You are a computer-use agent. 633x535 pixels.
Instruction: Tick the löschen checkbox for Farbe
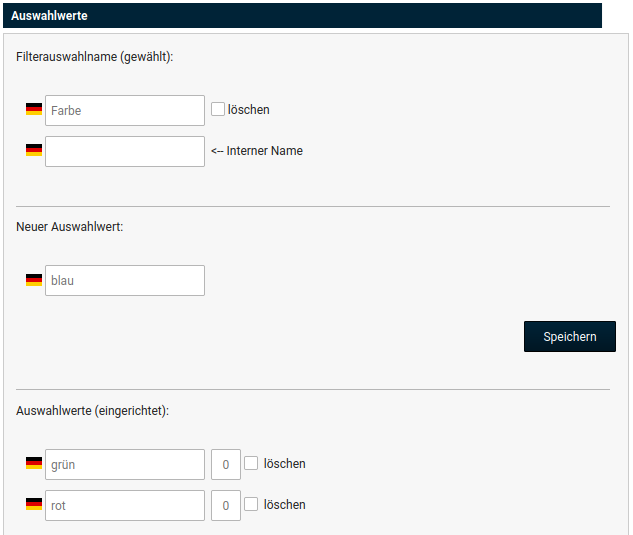coord(218,109)
